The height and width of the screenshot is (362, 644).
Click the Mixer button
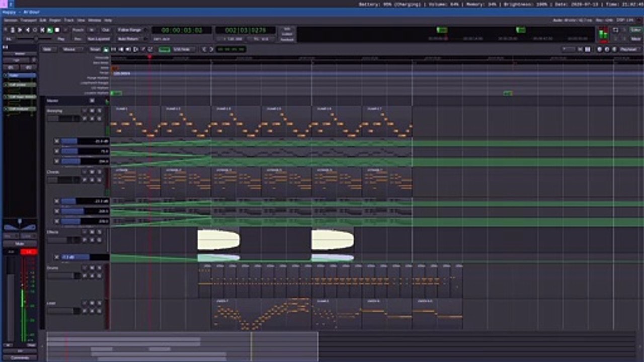(636, 39)
